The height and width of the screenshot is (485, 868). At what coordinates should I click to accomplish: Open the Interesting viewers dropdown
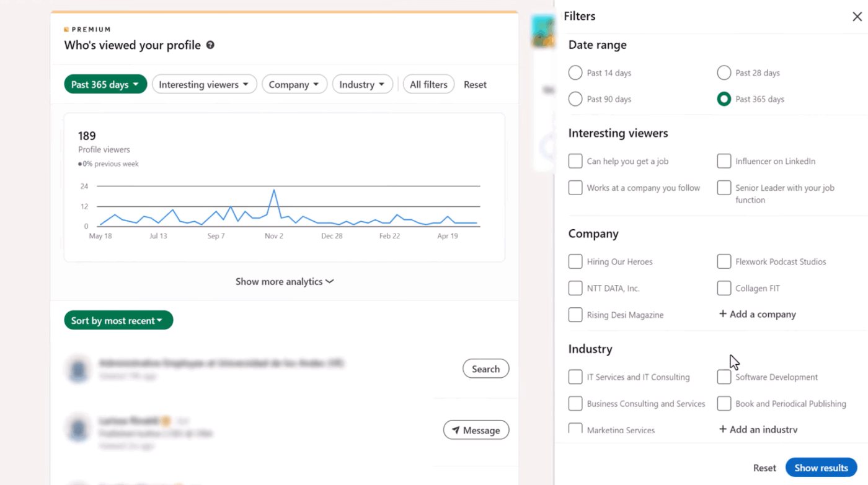tap(204, 84)
